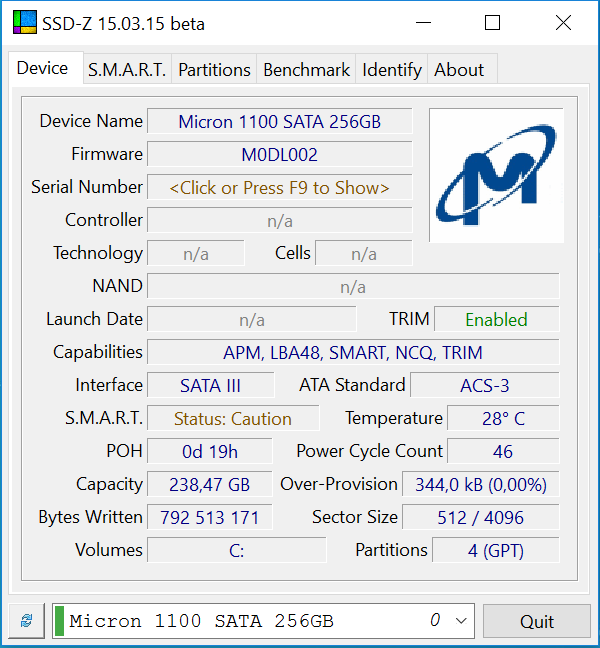Click the ATA Standard value ACS-3
600x648 pixels.
point(485,386)
